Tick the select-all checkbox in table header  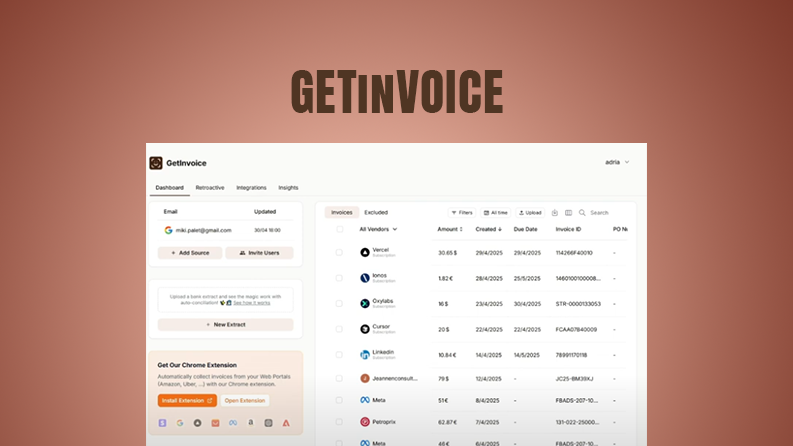point(340,229)
